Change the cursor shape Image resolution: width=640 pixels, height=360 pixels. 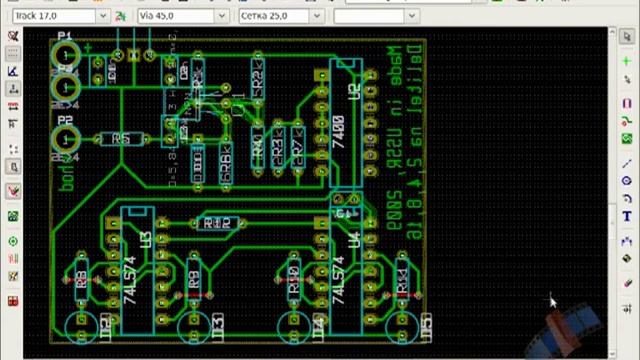click(x=13, y=124)
